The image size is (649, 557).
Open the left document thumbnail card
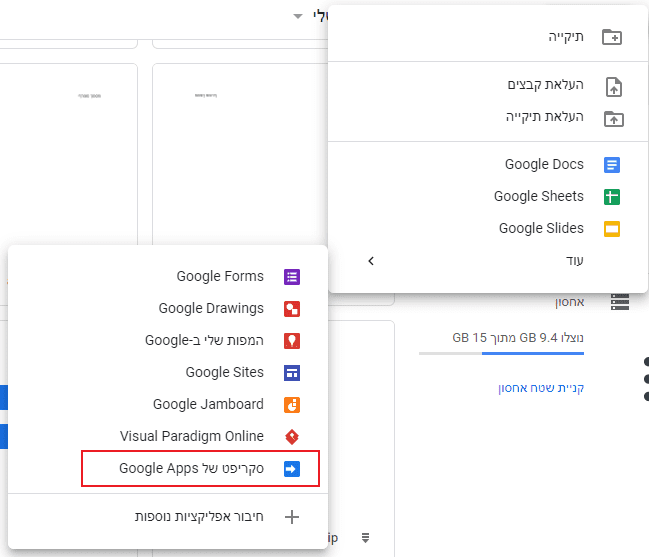click(x=69, y=154)
